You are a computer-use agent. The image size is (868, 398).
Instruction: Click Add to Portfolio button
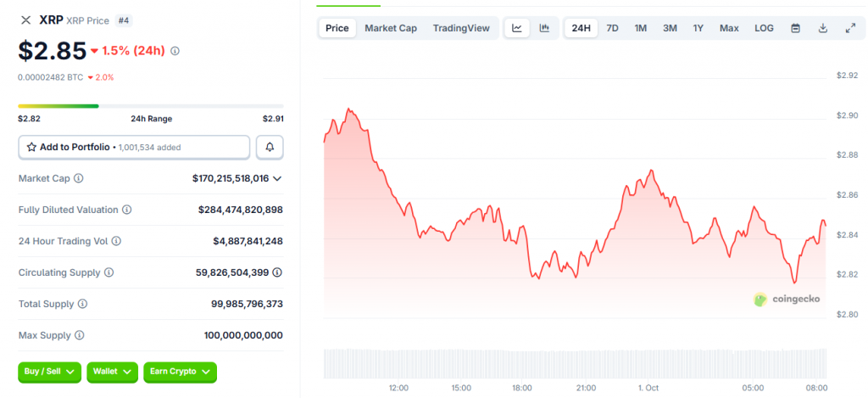[x=134, y=147]
